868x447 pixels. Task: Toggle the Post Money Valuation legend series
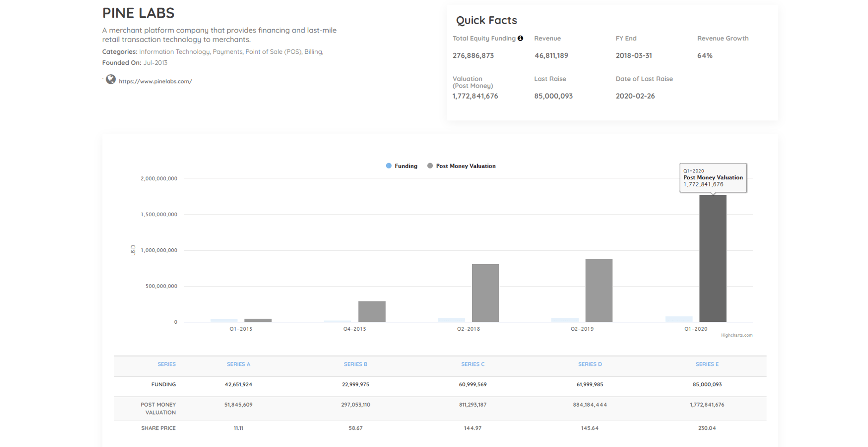[x=462, y=166]
